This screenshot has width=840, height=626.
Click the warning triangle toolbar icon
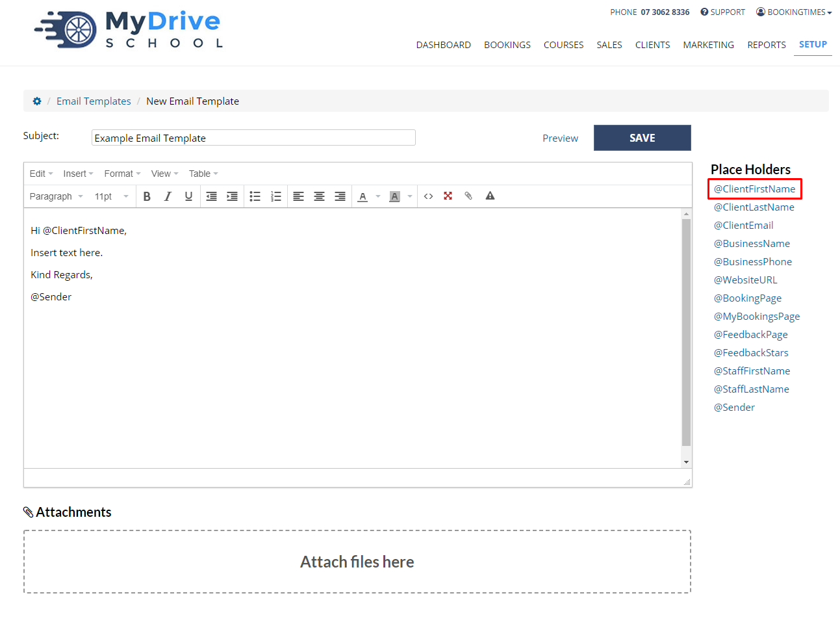pyautogui.click(x=490, y=196)
